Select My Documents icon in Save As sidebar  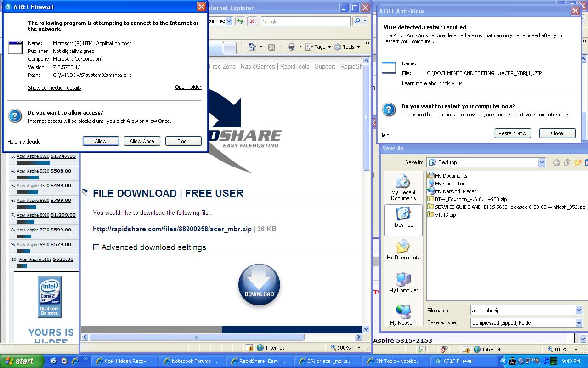click(403, 250)
